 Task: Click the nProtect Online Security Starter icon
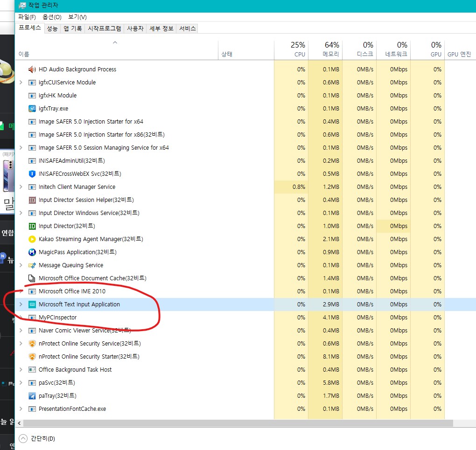(x=32, y=357)
